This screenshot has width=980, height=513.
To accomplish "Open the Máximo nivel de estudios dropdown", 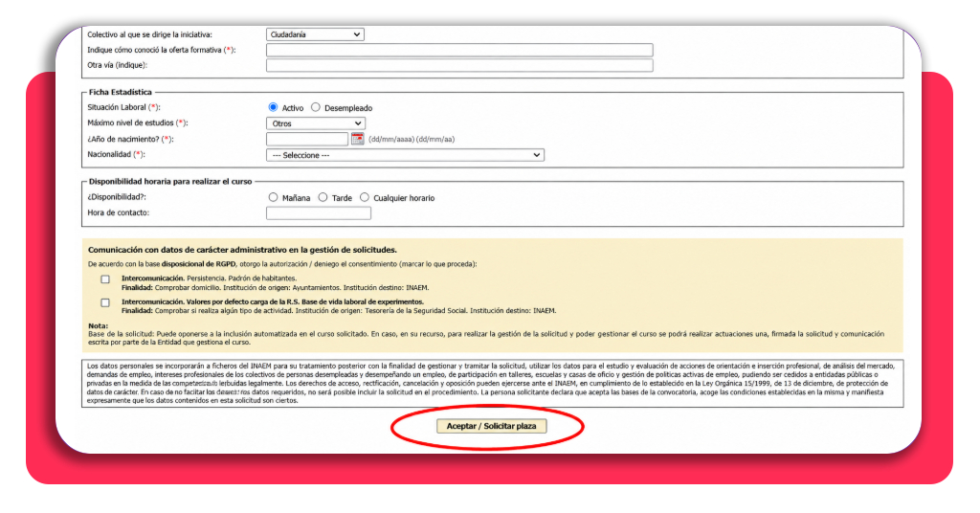I will [316, 123].
